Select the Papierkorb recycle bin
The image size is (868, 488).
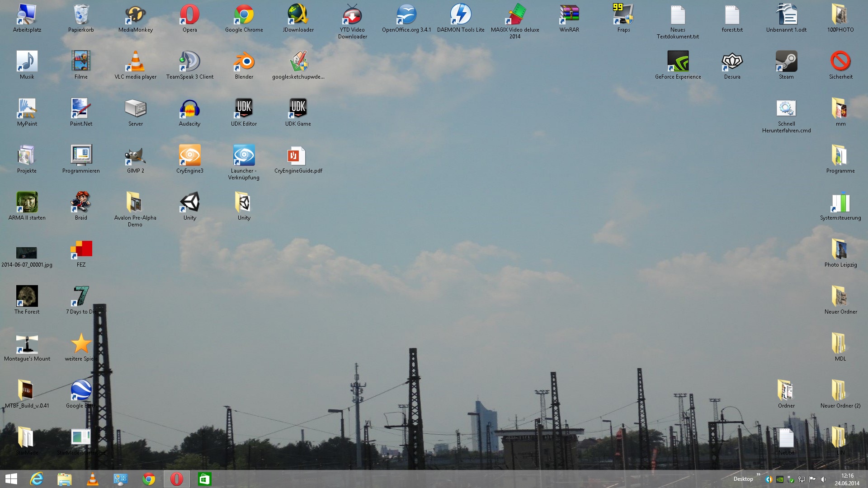click(81, 14)
